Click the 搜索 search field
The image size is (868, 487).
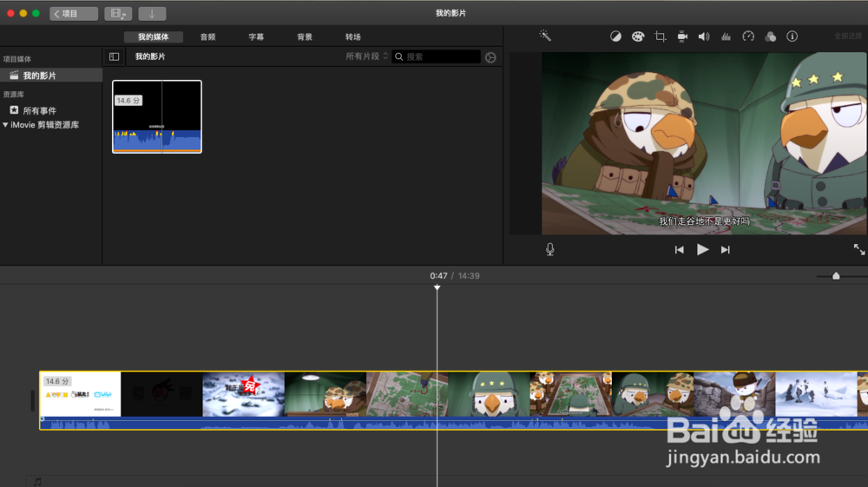tap(437, 56)
